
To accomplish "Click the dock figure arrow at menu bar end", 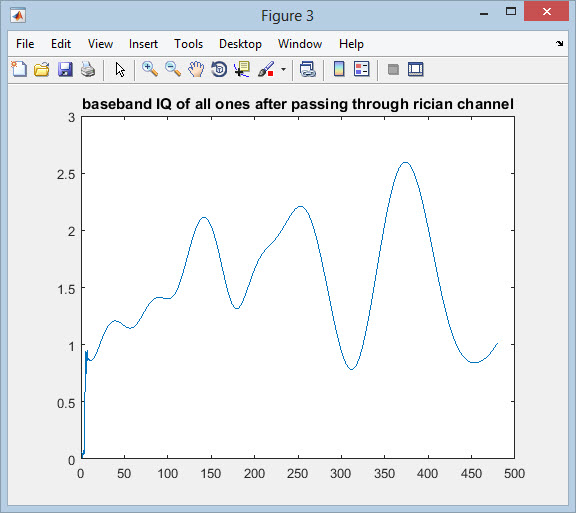I will (x=559, y=43).
